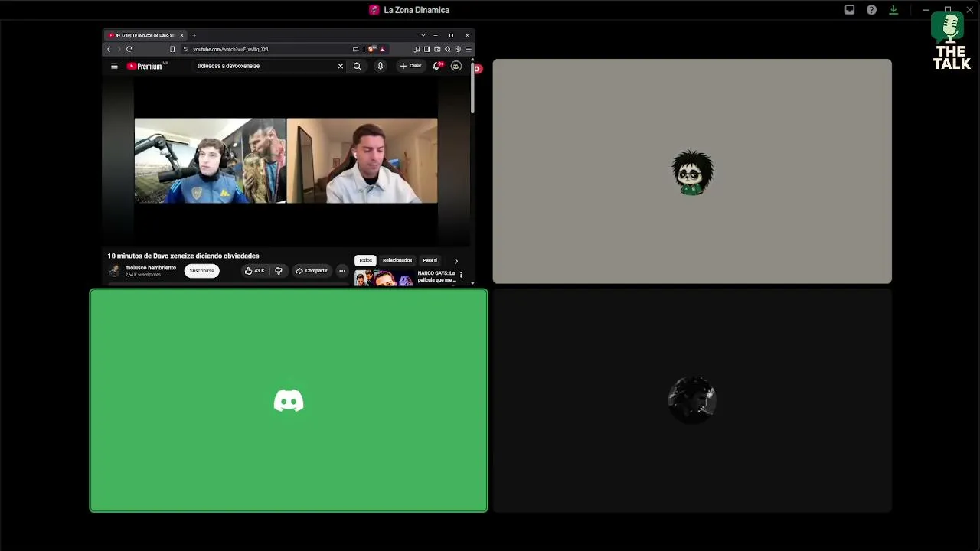This screenshot has height=551, width=980.
Task: Open the NARCO GAYS suggested video thumbnail
Action: coord(384,279)
